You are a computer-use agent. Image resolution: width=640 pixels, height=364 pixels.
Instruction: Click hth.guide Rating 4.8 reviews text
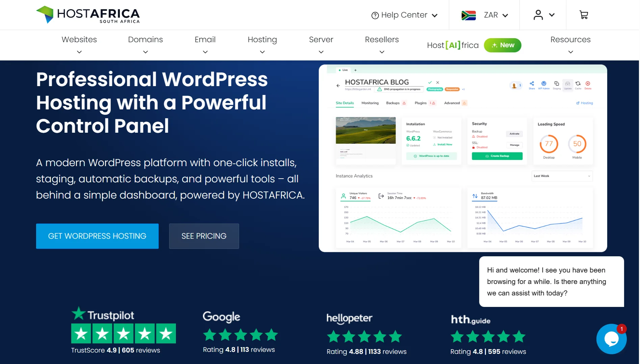488,352
